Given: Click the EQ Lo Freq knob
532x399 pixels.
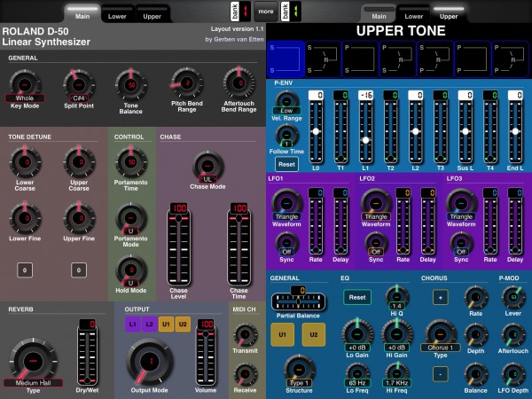Looking at the screenshot, I should [x=357, y=375].
